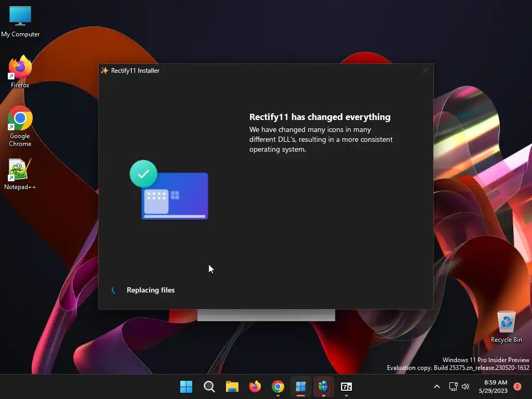Viewport: 532px width, 399px height.
Task: Click the "Windows 11 Pro Insider Preview" watermark line
Action: [x=486, y=360]
